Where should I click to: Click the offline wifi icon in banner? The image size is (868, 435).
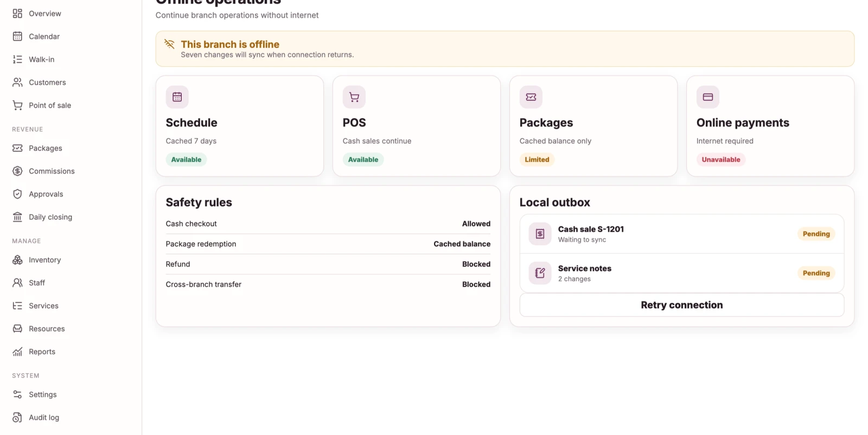point(169,44)
